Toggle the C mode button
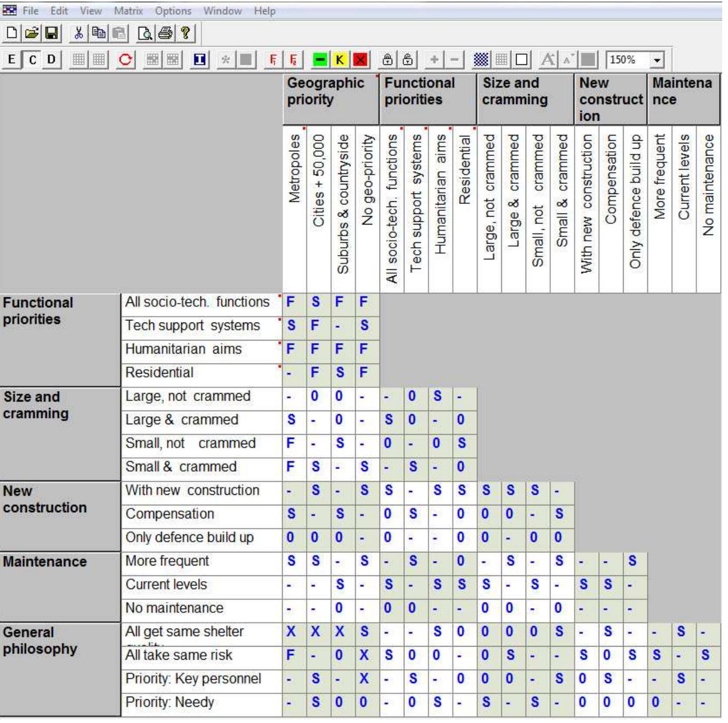 coord(32,60)
